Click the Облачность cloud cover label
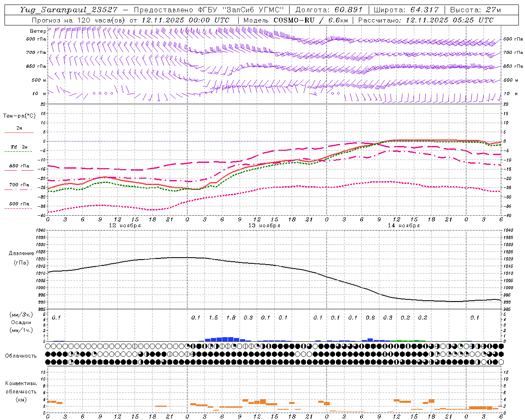This screenshot has height=420, width=525. (x=21, y=356)
